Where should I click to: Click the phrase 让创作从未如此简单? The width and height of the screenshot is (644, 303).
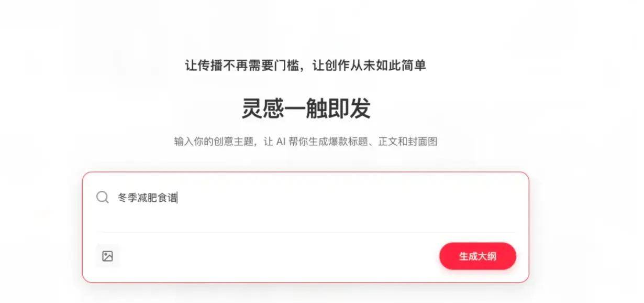369,66
